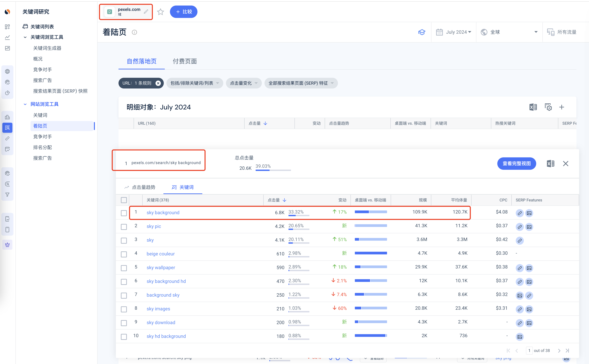Open the globe icon in left rail
The image size is (589, 364).
pos(8,71)
